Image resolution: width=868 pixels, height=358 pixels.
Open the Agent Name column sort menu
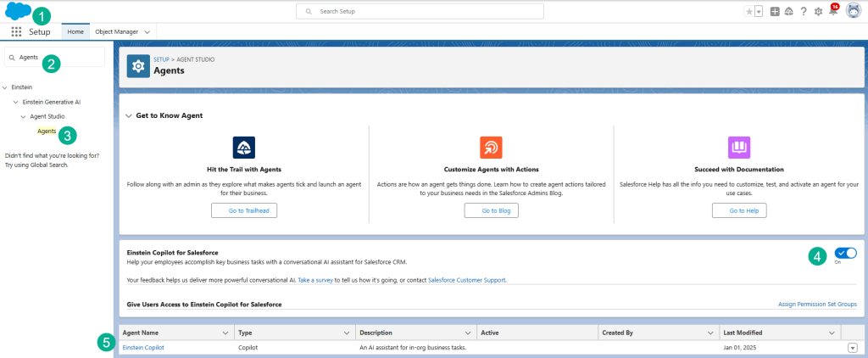click(x=226, y=333)
